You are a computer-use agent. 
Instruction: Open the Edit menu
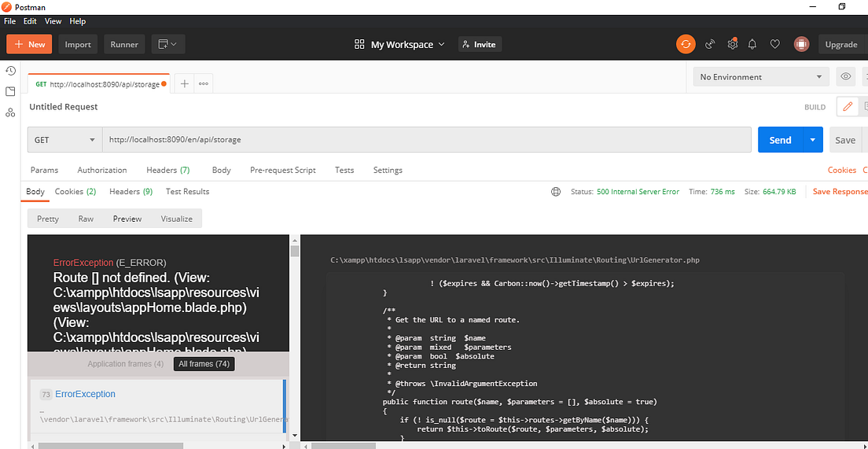point(30,21)
